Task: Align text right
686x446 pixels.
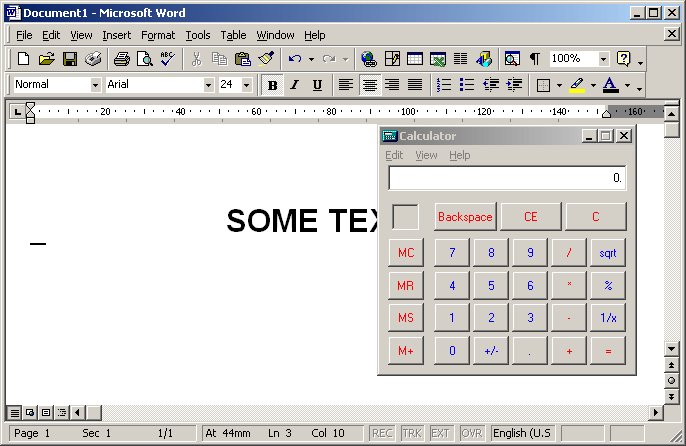Action: click(x=392, y=85)
